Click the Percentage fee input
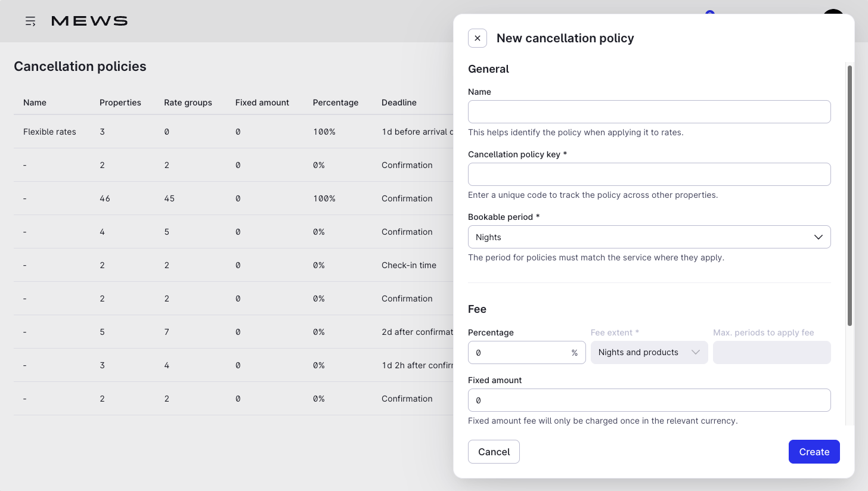The height and width of the screenshot is (491, 868). click(x=527, y=353)
